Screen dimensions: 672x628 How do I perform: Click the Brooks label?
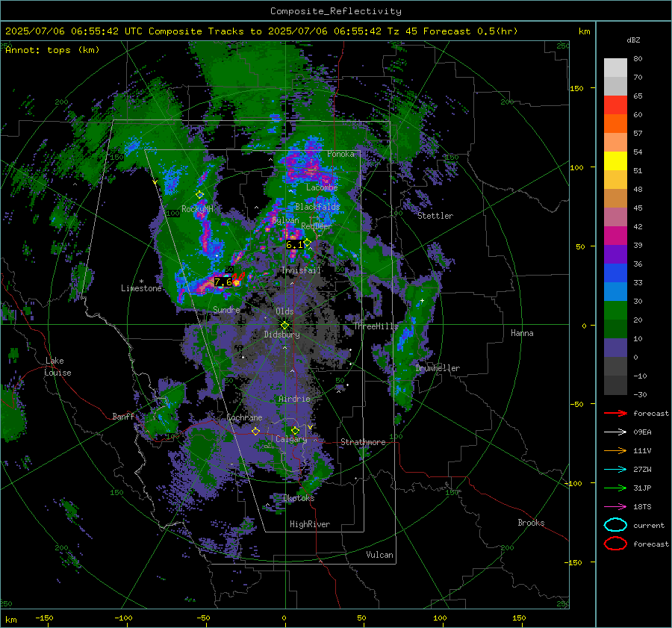coord(531,523)
